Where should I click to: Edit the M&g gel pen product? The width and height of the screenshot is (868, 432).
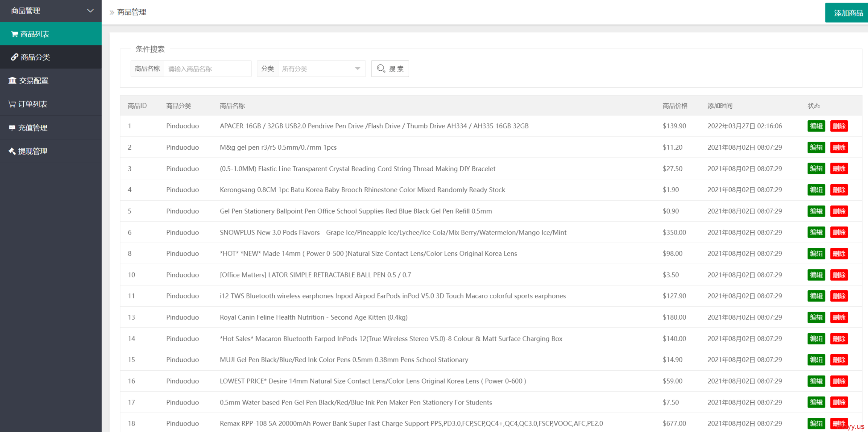click(816, 147)
